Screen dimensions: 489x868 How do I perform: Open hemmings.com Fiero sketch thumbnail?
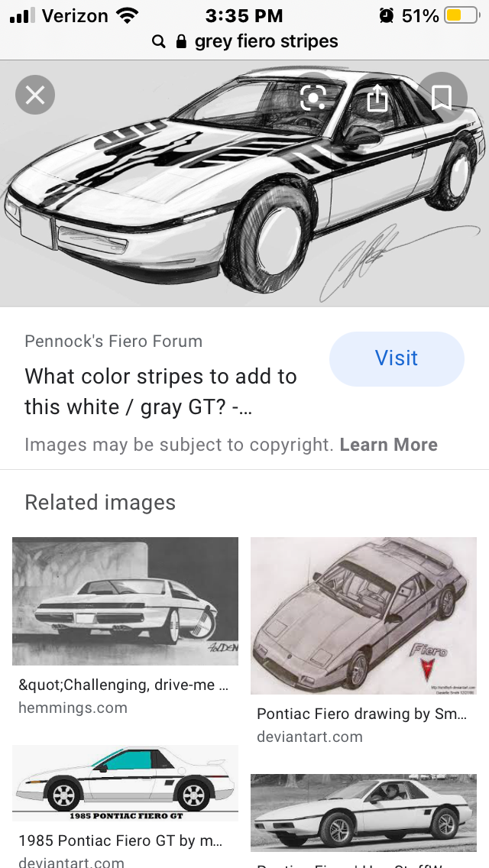125,601
